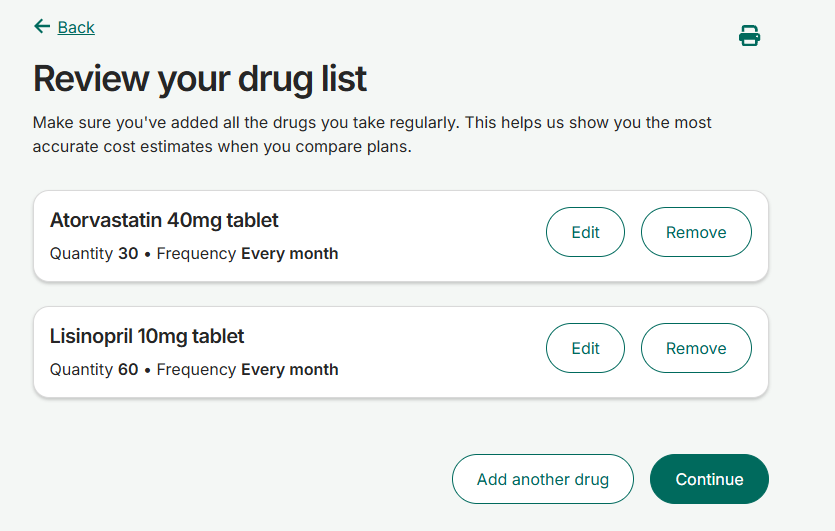Click the Quantity 60 value
Screen dimensions: 835x531
pos(128,370)
